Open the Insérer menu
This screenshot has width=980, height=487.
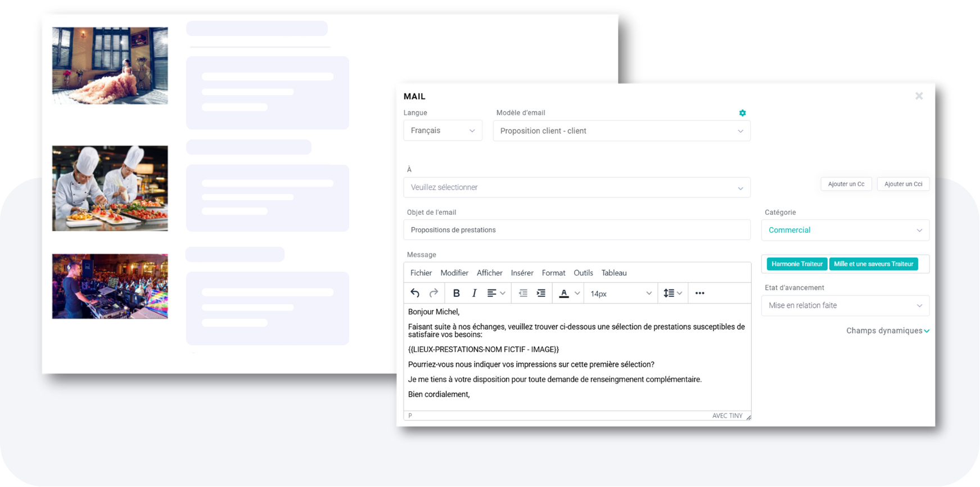522,273
